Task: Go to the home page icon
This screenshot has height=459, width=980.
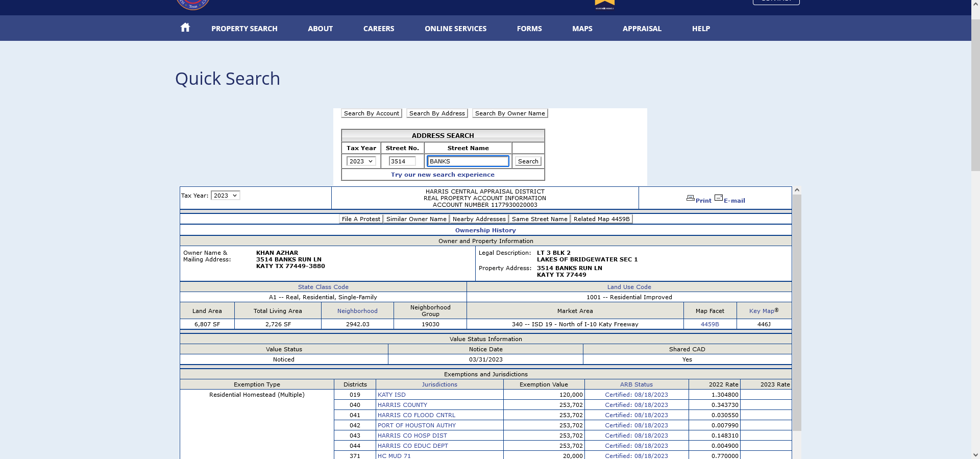Action: (x=185, y=28)
